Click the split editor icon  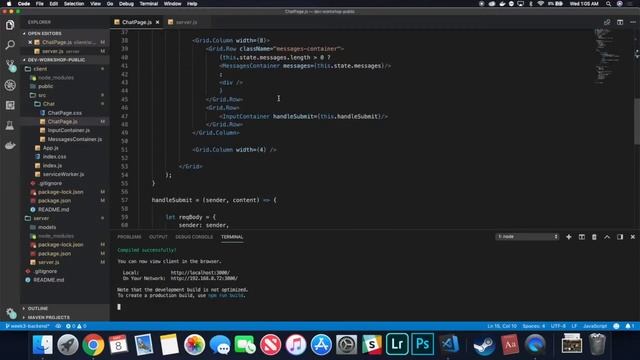tap(620, 22)
